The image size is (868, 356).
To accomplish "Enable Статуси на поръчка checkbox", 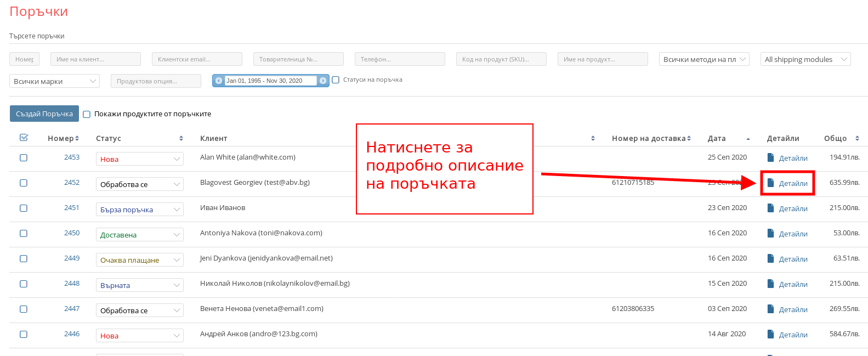I will (336, 80).
